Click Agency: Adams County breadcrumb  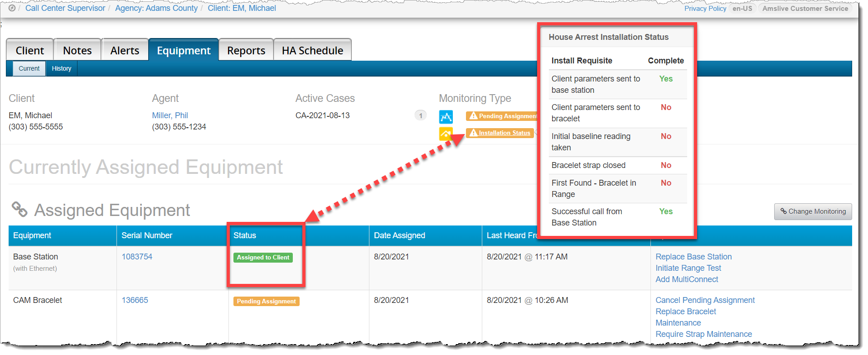[x=156, y=8]
